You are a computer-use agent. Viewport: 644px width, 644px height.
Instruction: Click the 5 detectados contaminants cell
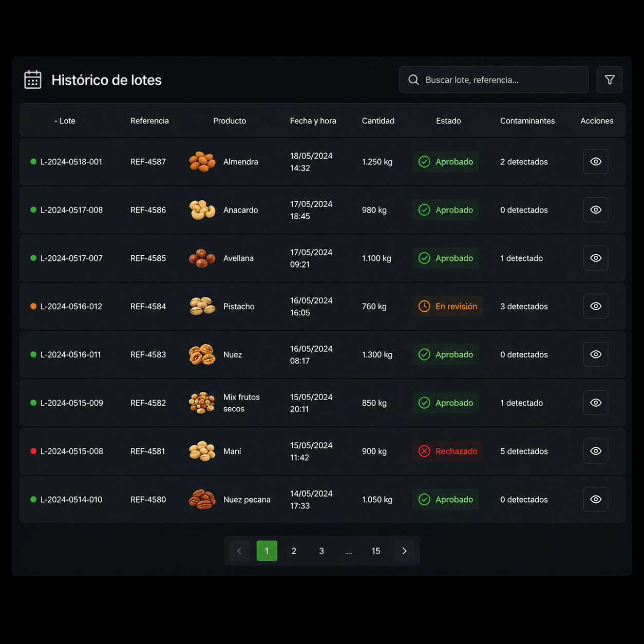point(524,451)
